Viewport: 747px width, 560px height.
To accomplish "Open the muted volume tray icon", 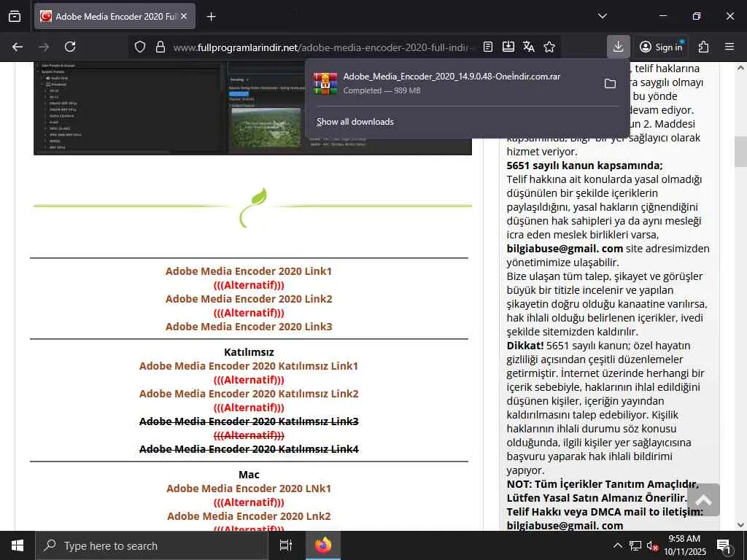I will tap(653, 545).
